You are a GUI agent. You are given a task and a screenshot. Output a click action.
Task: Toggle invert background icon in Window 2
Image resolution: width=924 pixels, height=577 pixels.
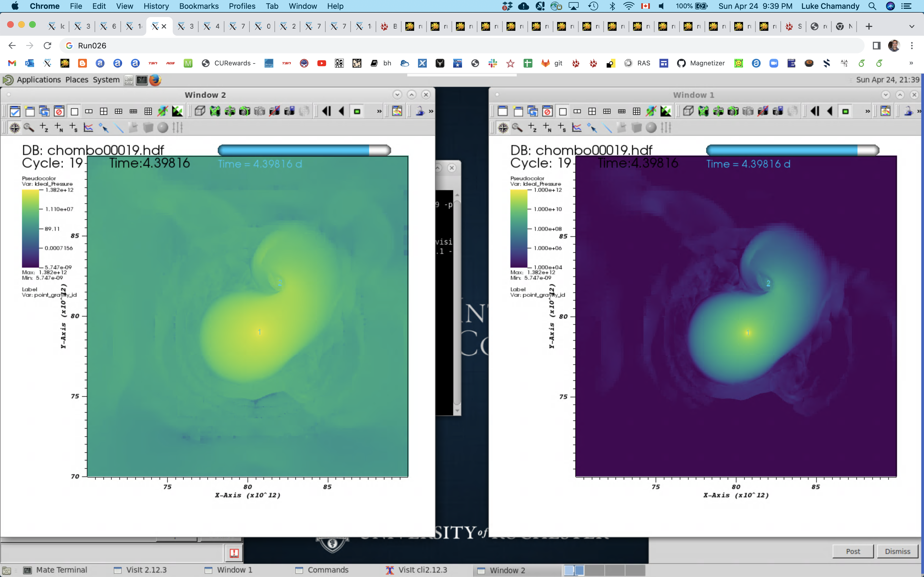click(178, 112)
